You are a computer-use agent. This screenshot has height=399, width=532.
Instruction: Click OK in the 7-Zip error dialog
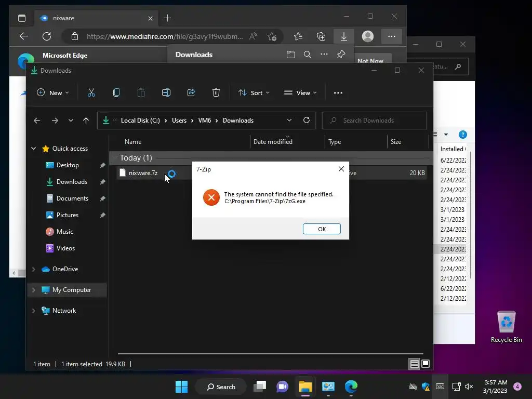[x=322, y=229]
